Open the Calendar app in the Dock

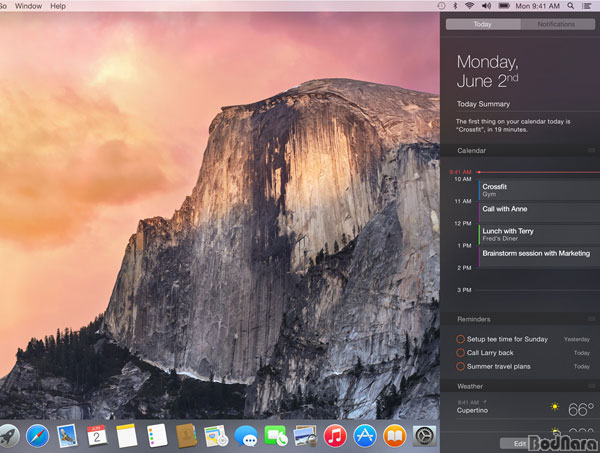tap(97, 436)
